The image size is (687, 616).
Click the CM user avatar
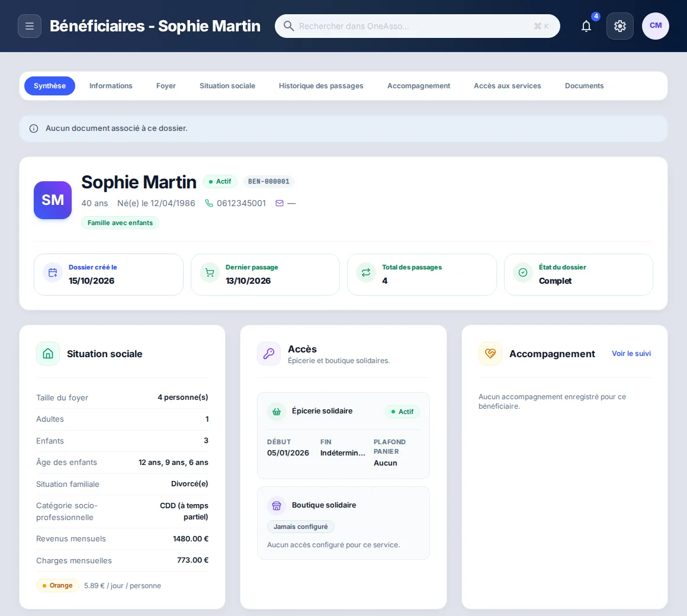point(655,26)
